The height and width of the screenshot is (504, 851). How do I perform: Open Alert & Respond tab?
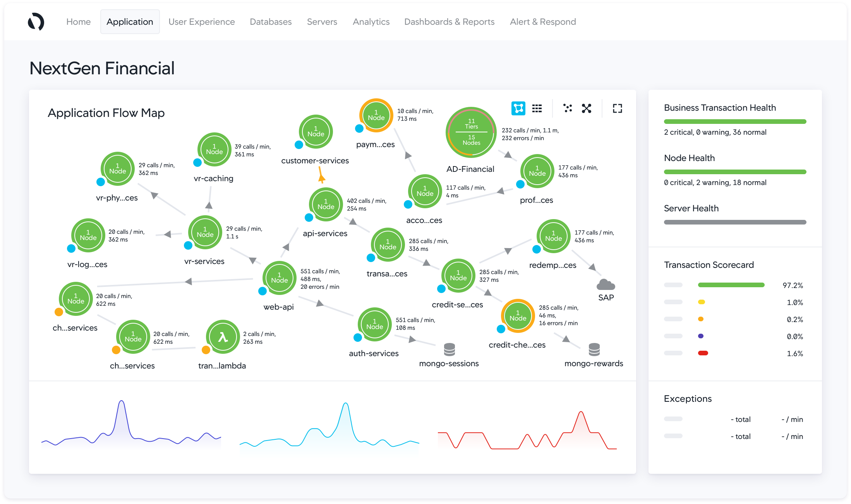pyautogui.click(x=543, y=22)
